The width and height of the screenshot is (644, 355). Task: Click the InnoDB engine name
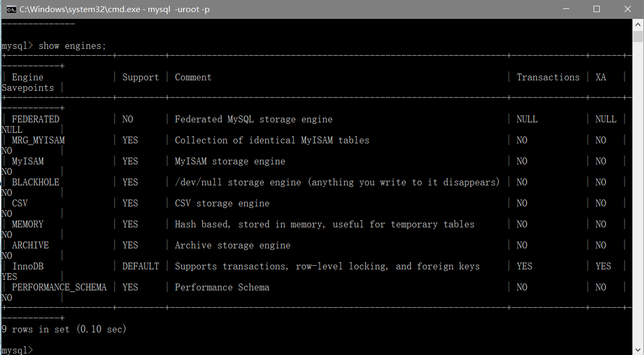coord(28,266)
